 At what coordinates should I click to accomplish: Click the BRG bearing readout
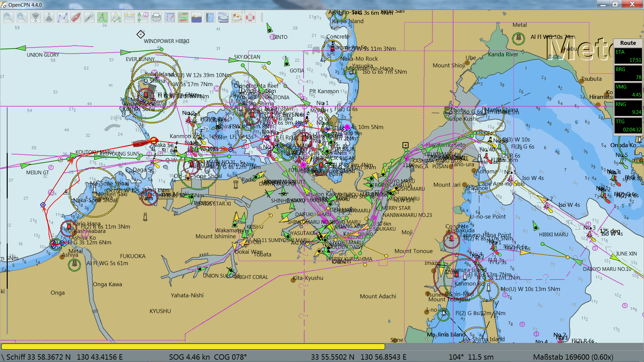[628, 74]
